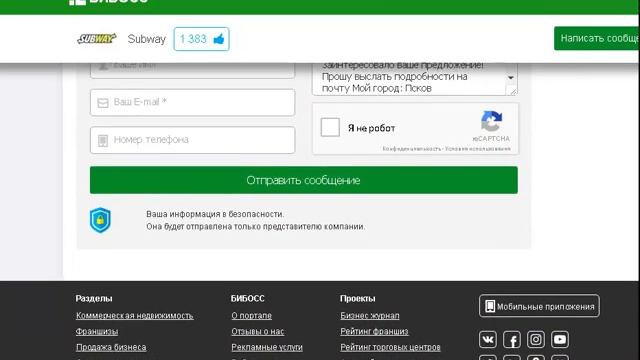Focus the Ваш E-mail input field
This screenshot has height=360, width=640.
tap(192, 102)
